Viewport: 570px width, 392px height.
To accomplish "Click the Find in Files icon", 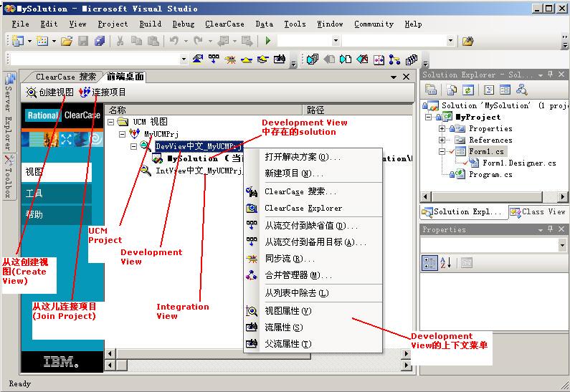I will (468, 41).
